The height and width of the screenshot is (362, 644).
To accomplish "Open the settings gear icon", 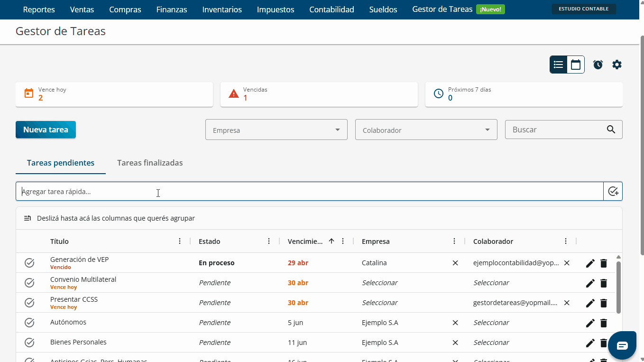I will pyautogui.click(x=617, y=65).
